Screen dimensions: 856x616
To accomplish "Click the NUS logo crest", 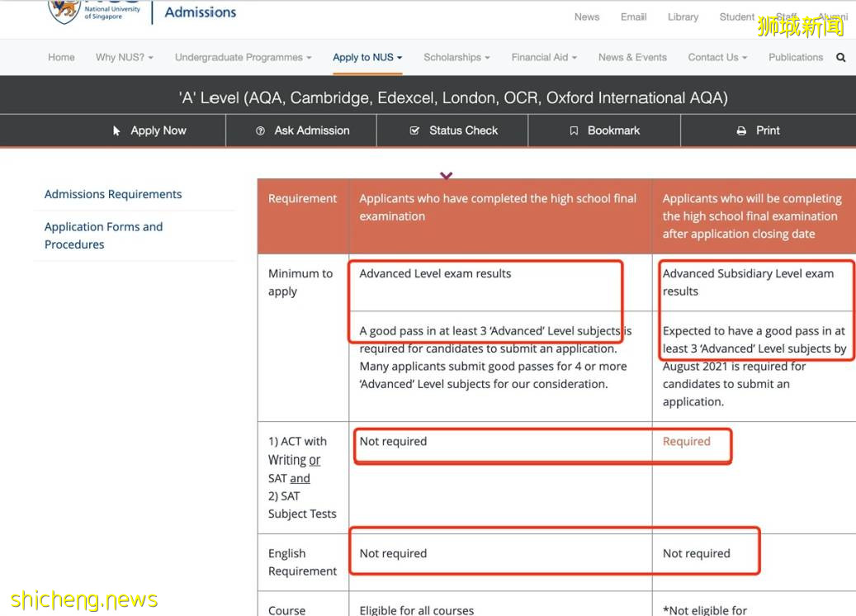I will click(x=64, y=11).
